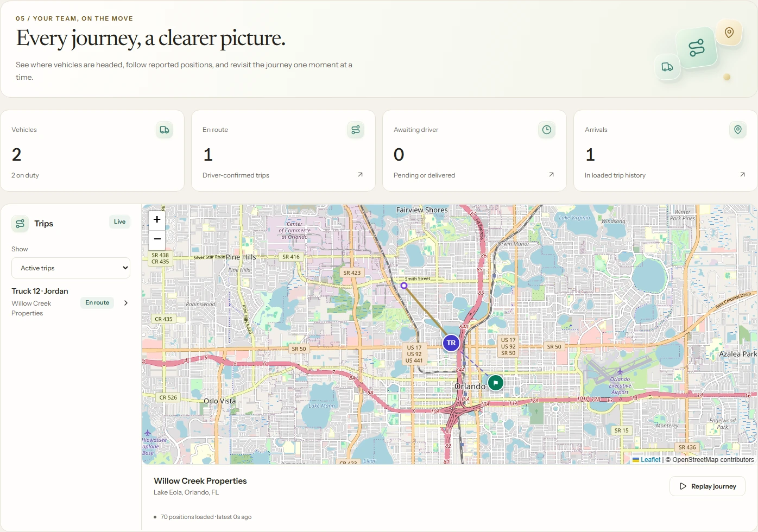Select the Truck 12 · Jordan trip
Screen dimensions: 758x532
pyautogui.click(x=71, y=302)
